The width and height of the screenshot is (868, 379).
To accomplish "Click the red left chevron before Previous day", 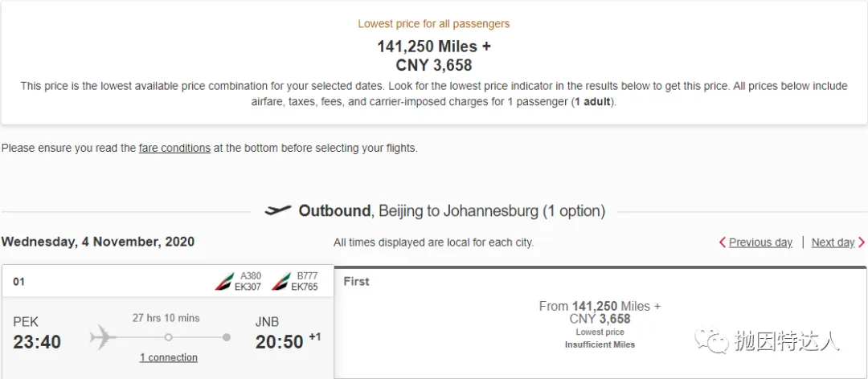I will click(722, 242).
